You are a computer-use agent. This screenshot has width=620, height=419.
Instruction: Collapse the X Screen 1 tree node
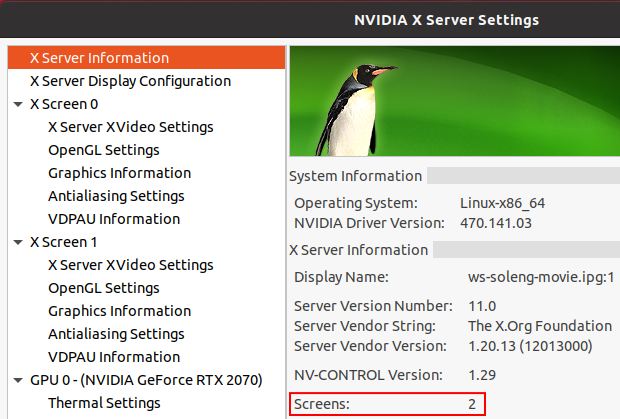(x=19, y=242)
